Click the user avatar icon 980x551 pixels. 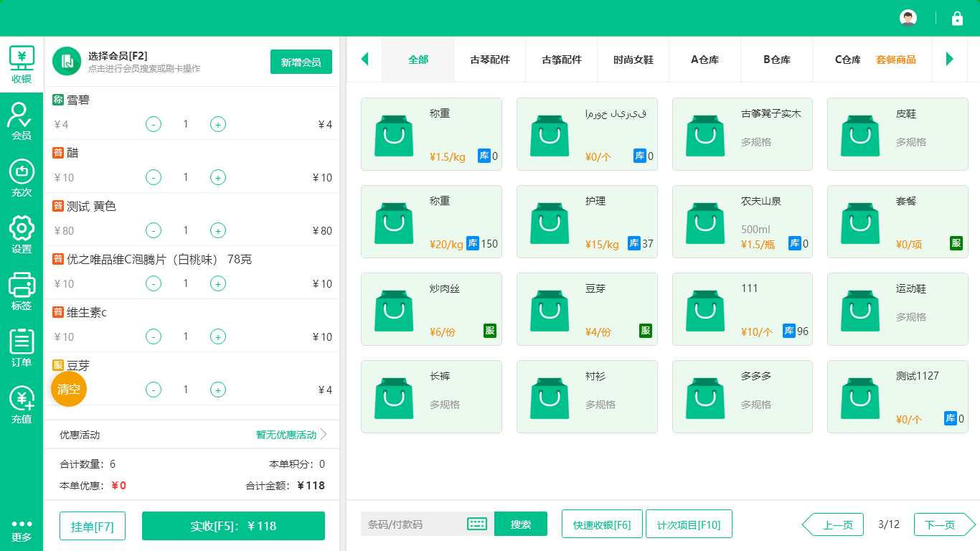pyautogui.click(x=908, y=19)
